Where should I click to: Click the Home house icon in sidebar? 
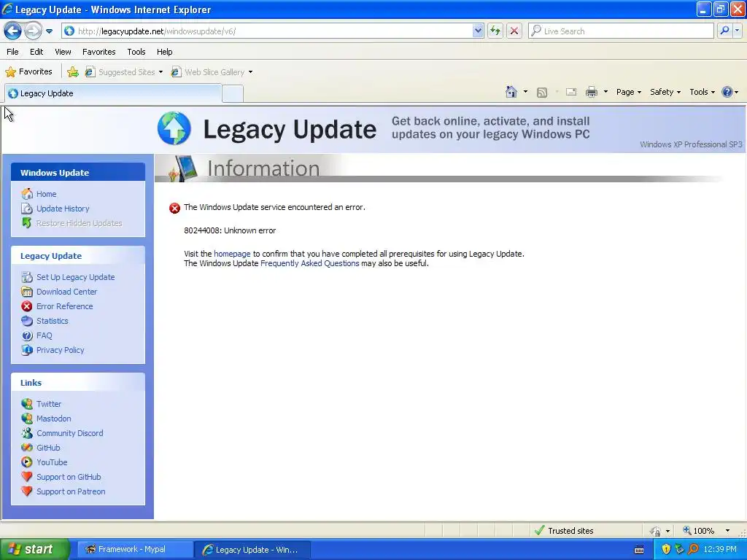[27, 194]
